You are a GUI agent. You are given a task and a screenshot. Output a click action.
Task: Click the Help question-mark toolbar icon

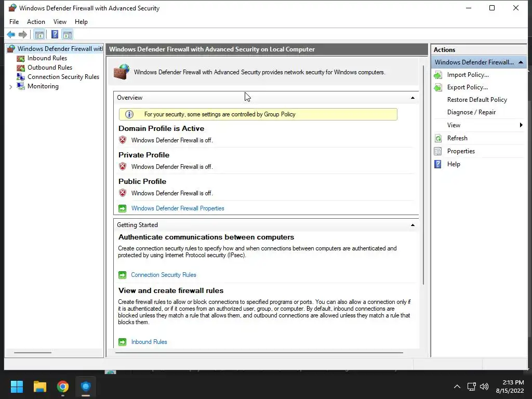(55, 35)
